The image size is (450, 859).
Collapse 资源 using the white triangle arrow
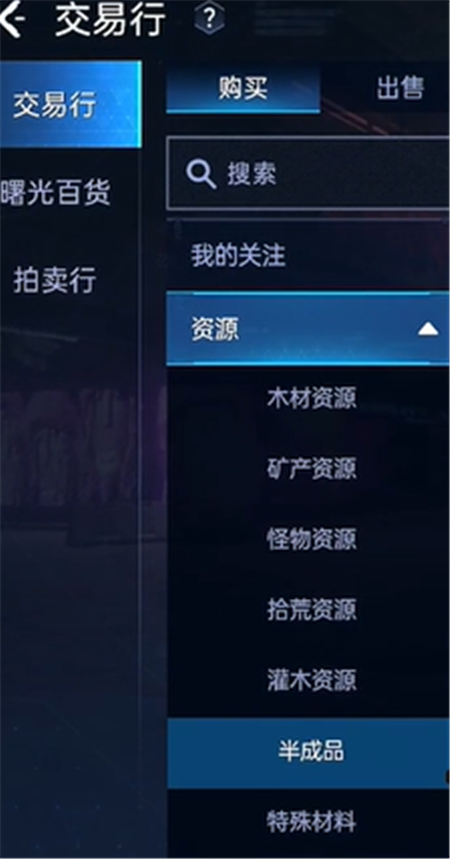point(428,329)
